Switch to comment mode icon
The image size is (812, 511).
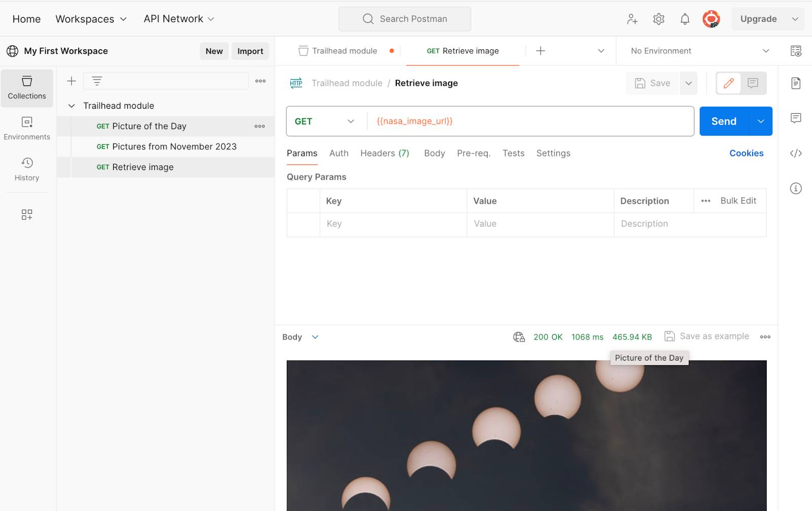tap(753, 83)
